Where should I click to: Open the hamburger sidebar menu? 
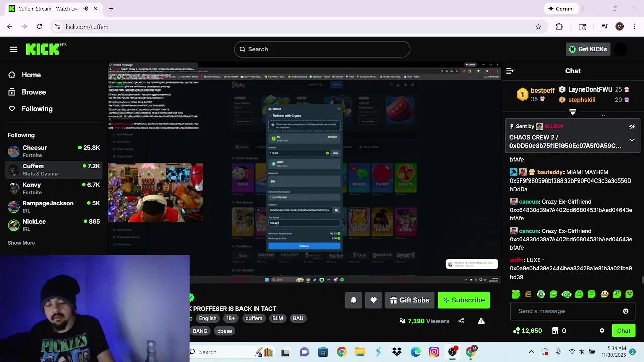tap(14, 49)
